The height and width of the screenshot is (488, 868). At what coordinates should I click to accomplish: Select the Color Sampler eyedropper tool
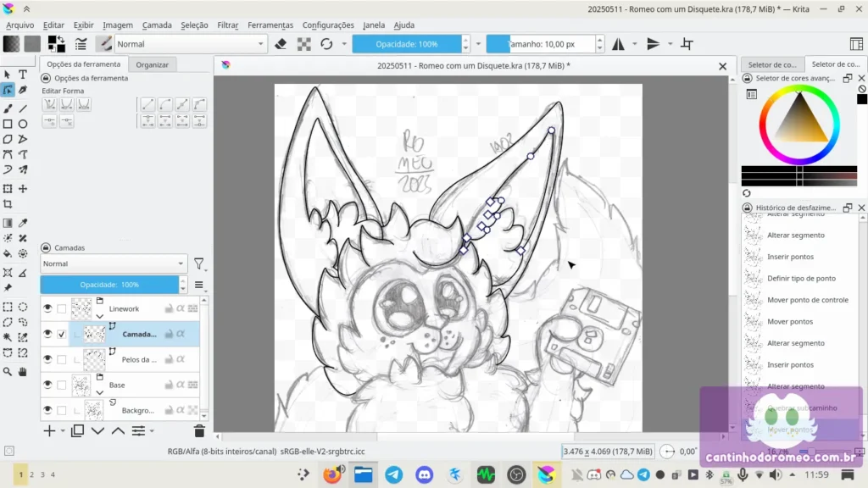23,223
